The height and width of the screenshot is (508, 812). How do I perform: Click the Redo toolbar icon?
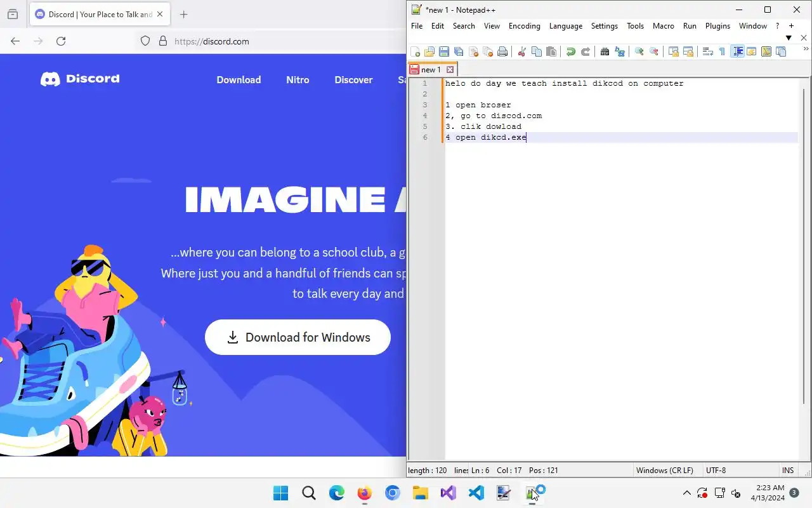585,52
